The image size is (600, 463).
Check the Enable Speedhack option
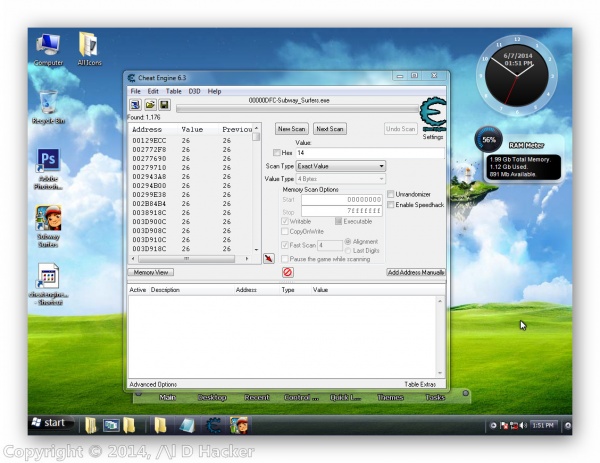click(x=391, y=204)
